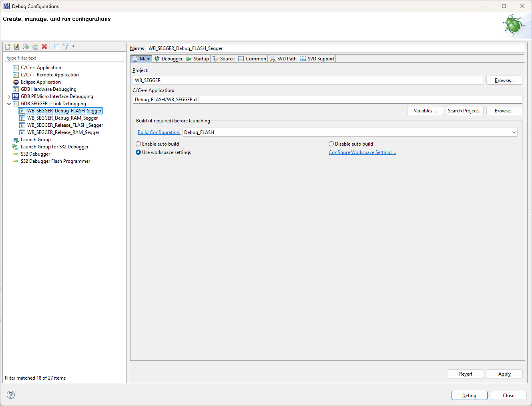The width and height of the screenshot is (532, 406).
Task: Click the New launch configuration icon
Action: point(8,46)
